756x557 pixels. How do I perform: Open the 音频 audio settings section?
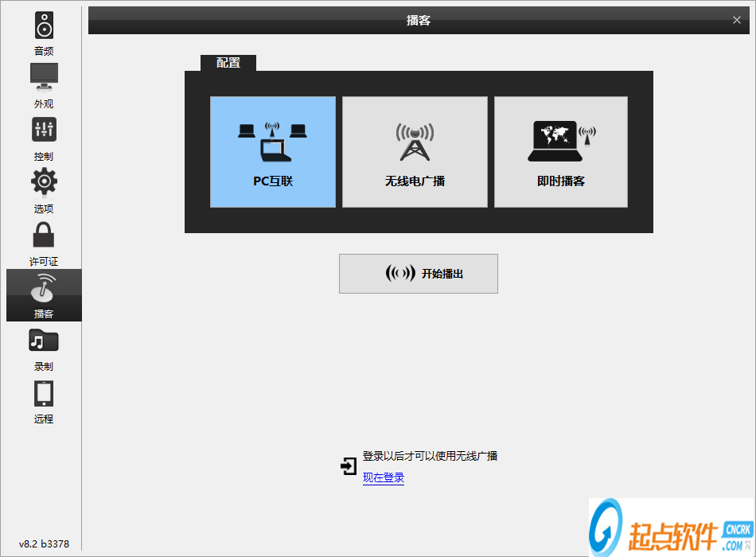44,33
